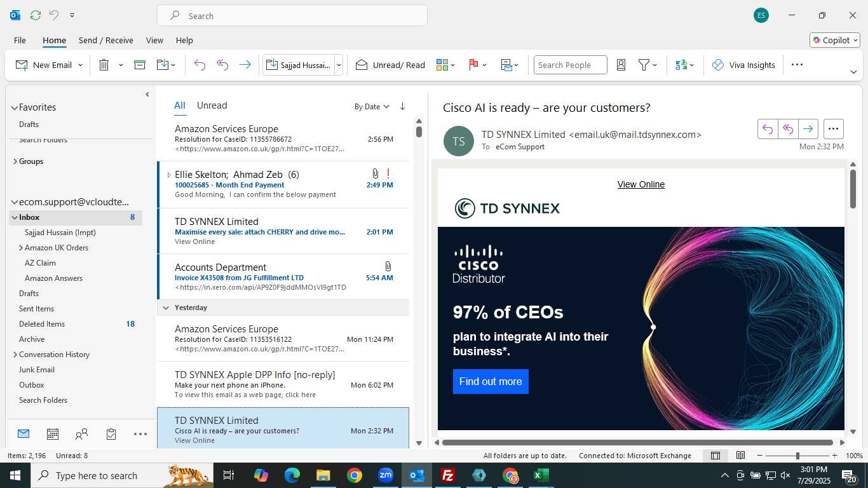Click the Move to folder icon
The width and height of the screenshot is (868, 488).
click(x=162, y=65)
